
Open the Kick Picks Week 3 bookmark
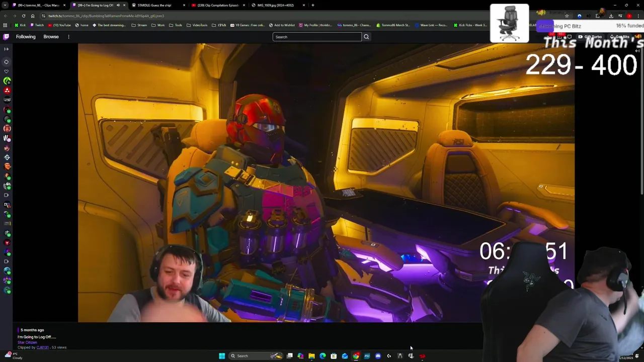pos(470,25)
